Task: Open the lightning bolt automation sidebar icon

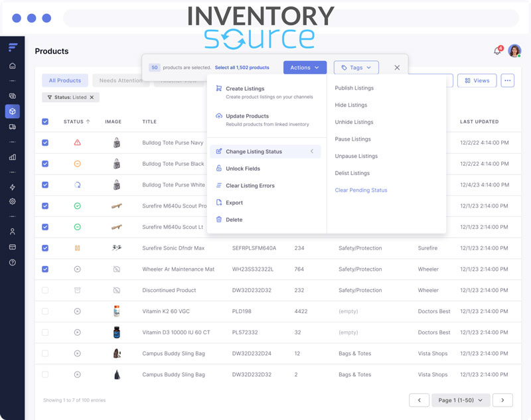Action: [13, 187]
